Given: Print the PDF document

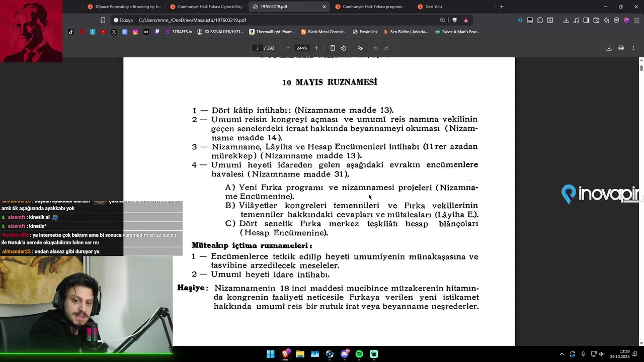Looking at the screenshot, I should point(621,48).
